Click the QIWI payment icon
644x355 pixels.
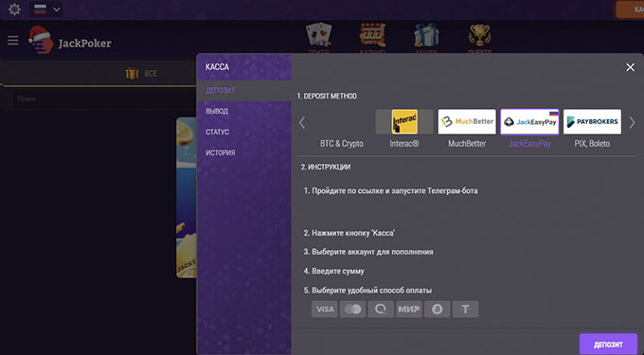click(381, 309)
